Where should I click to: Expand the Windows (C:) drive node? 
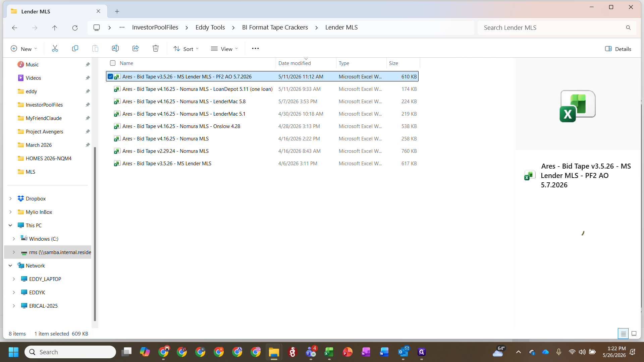[x=14, y=239]
